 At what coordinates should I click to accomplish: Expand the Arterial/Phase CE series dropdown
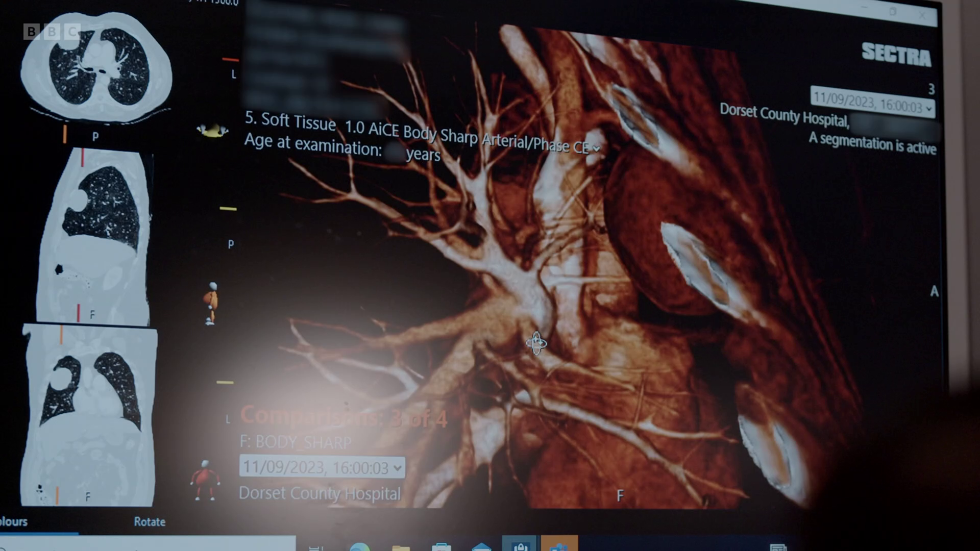pos(596,148)
